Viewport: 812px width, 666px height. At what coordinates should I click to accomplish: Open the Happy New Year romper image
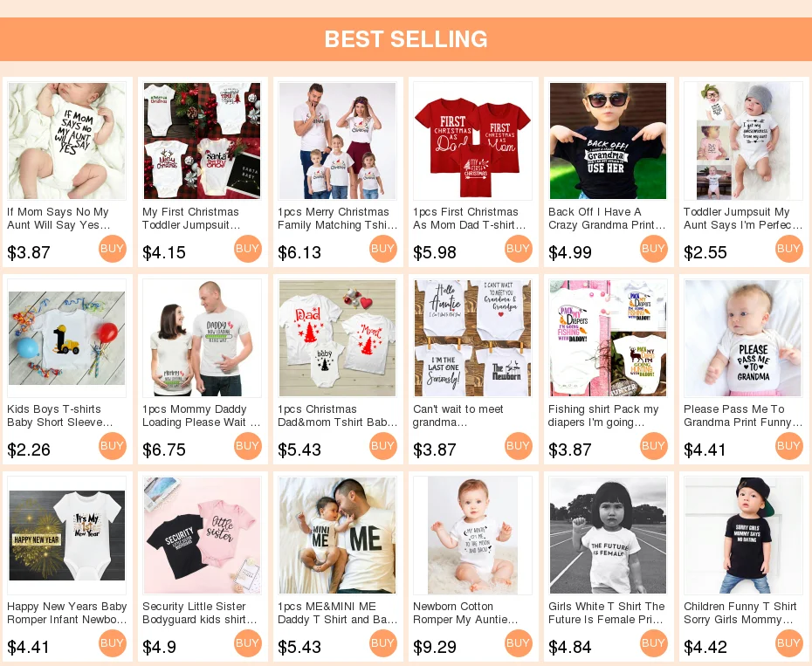click(x=67, y=535)
